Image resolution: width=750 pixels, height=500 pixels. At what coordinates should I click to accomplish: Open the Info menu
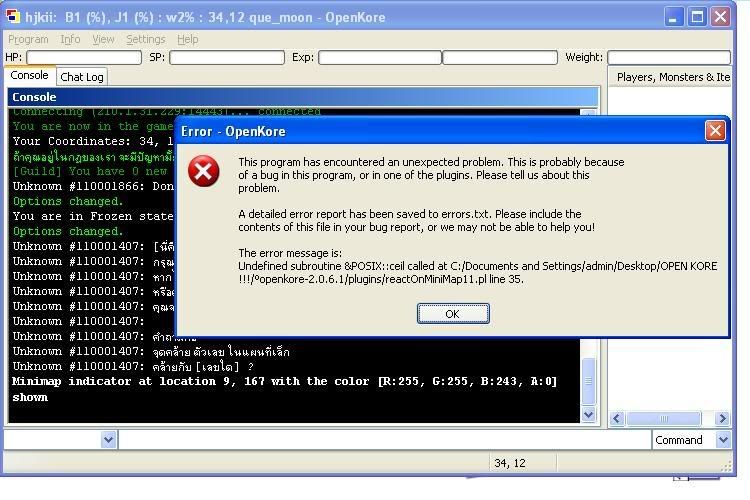point(70,39)
